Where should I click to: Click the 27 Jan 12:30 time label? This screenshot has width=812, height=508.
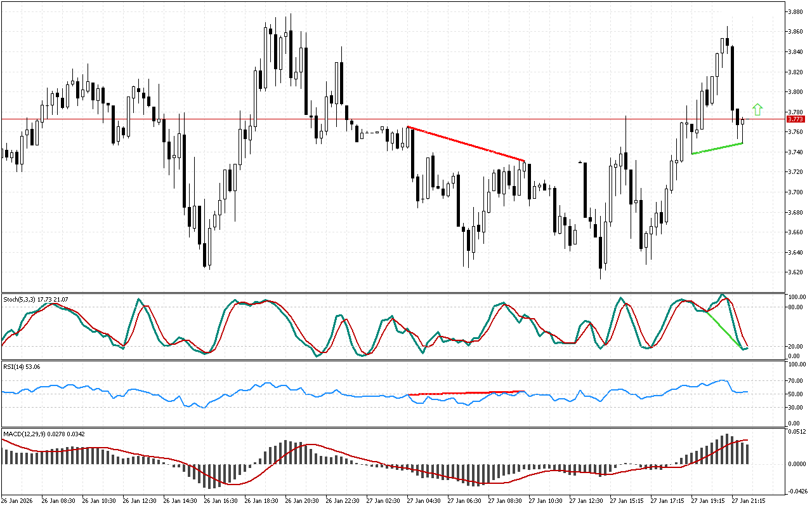point(585,500)
